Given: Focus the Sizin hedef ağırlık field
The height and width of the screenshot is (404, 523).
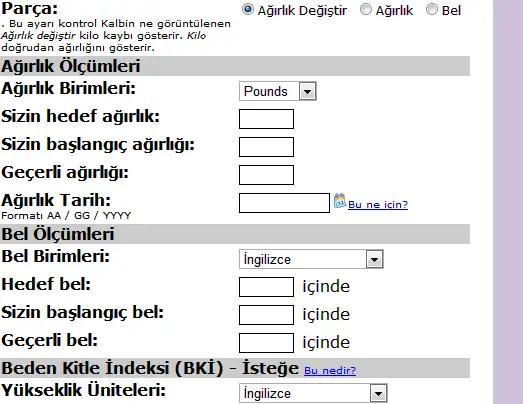Looking at the screenshot, I should tap(267, 119).
